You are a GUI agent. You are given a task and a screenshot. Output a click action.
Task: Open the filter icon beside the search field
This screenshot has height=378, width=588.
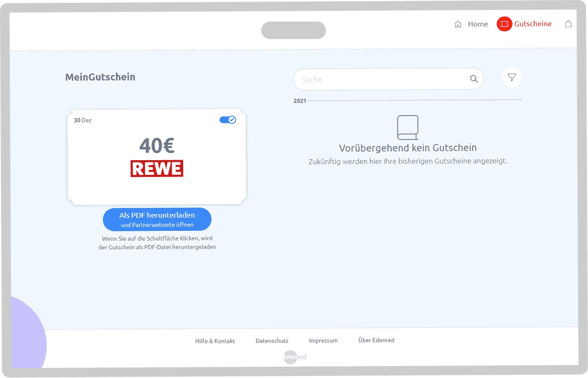[x=512, y=77]
